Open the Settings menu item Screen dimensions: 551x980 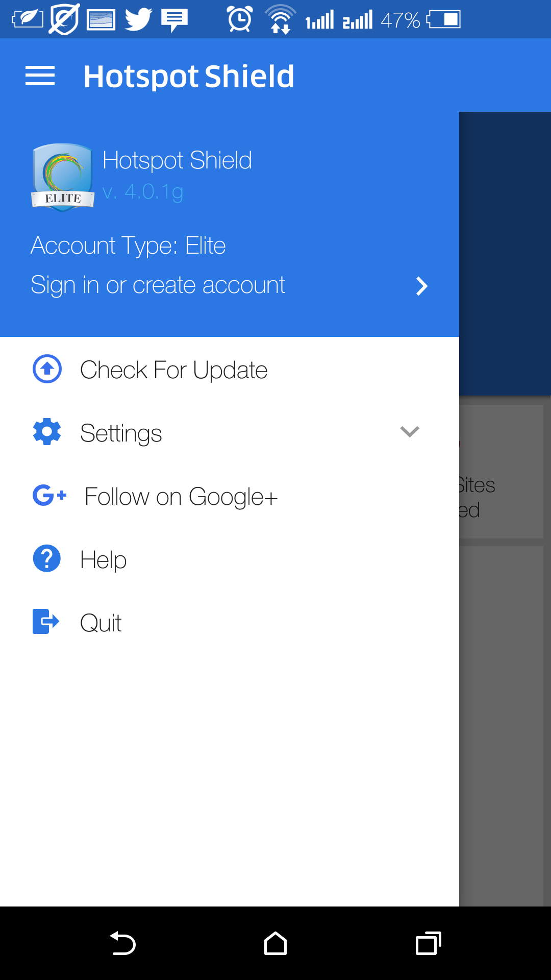click(230, 432)
